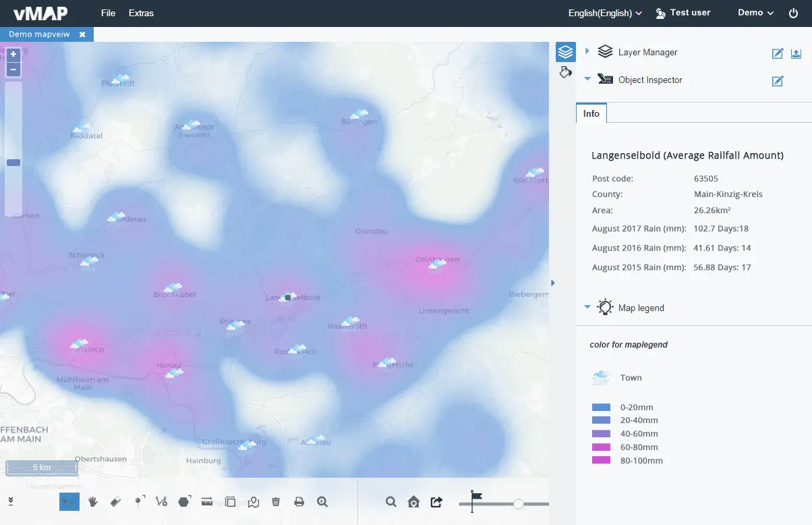Close the Demo mapveiw tab

click(x=82, y=34)
